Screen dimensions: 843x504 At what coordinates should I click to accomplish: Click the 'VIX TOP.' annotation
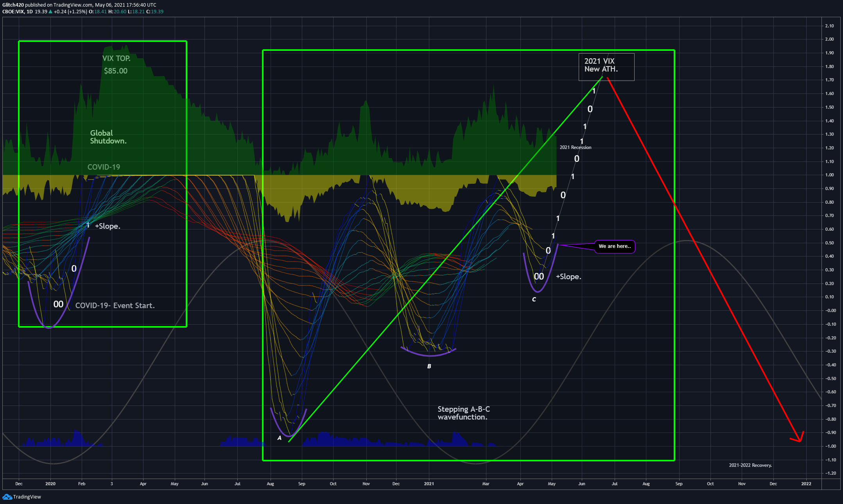[x=116, y=58]
